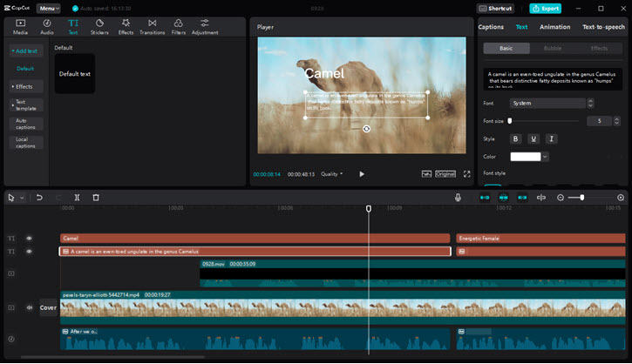This screenshot has width=632, height=364.
Task: Click the white text color swatch
Action: point(525,157)
